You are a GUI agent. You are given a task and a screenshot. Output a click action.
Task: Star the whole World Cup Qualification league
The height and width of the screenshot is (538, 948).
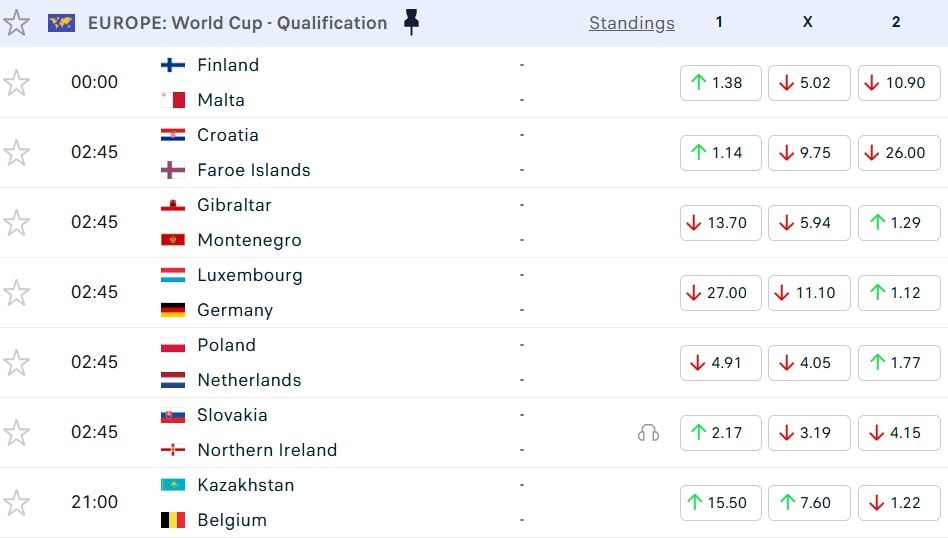point(16,23)
